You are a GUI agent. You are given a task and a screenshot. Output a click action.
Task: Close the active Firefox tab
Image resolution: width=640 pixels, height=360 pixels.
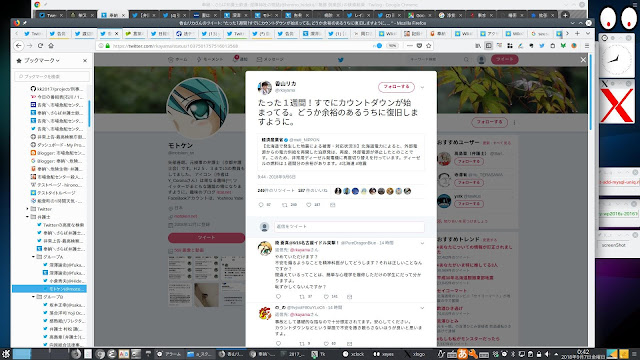pos(116,33)
